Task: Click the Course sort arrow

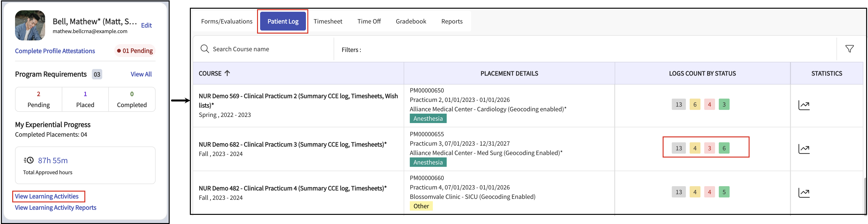Action: click(x=227, y=73)
